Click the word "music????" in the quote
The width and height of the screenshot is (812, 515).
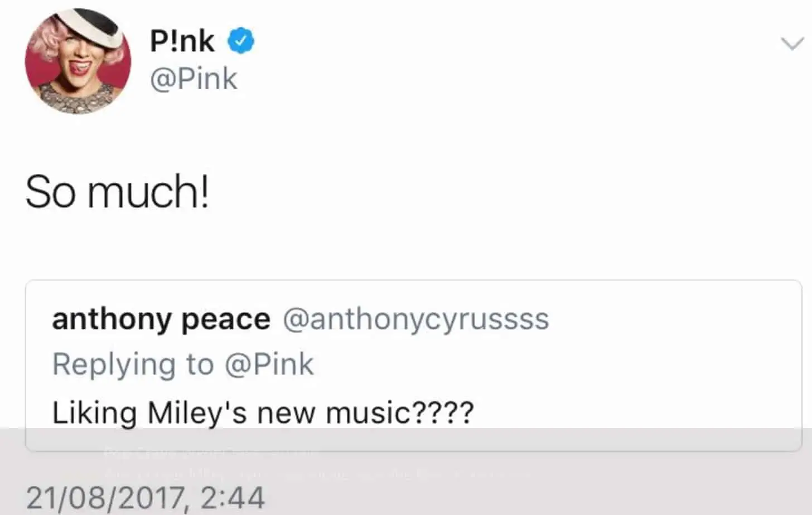click(x=399, y=413)
